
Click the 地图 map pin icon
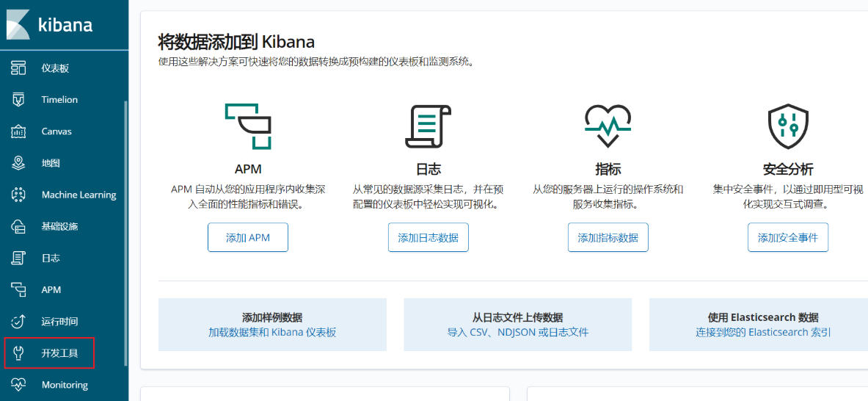pos(19,163)
